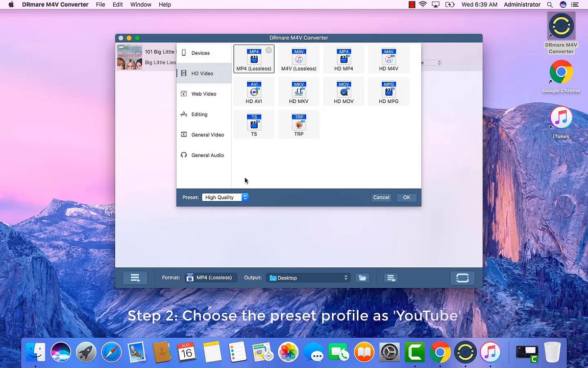Choose the HD MPG format

click(388, 91)
